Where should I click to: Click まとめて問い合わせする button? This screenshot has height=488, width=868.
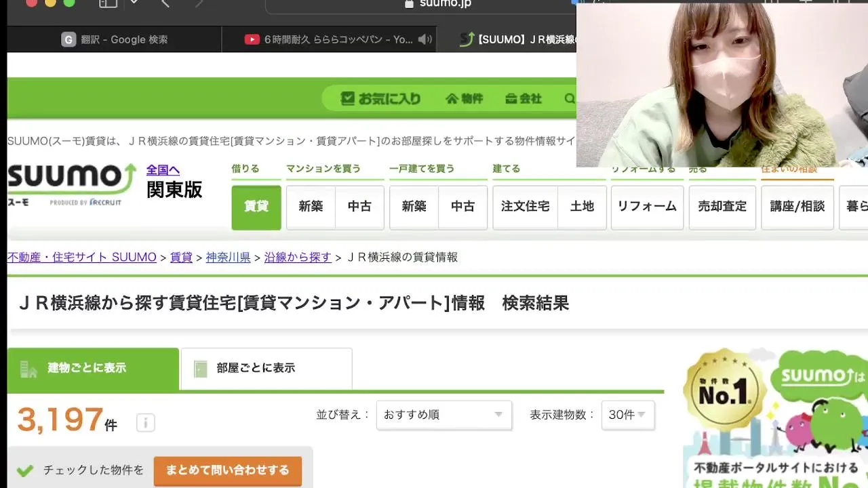[x=228, y=470]
